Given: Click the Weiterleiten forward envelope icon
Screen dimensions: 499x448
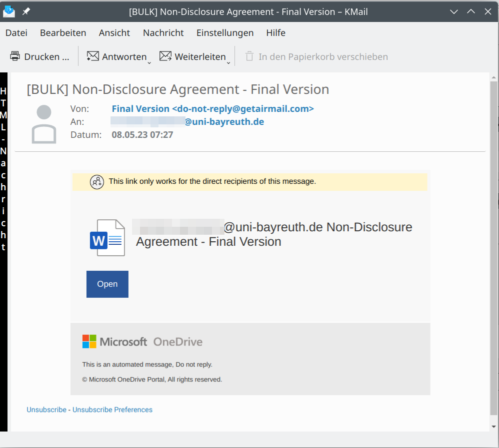Looking at the screenshot, I should pos(165,56).
